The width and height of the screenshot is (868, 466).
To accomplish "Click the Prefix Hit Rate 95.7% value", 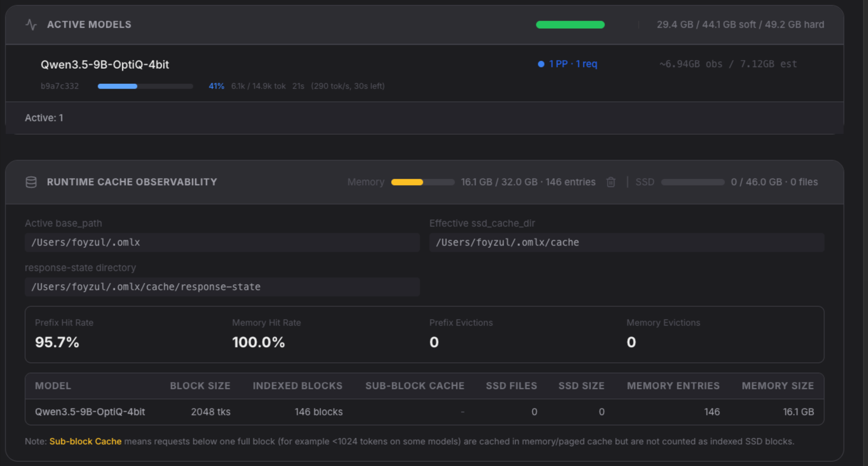I will click(57, 342).
